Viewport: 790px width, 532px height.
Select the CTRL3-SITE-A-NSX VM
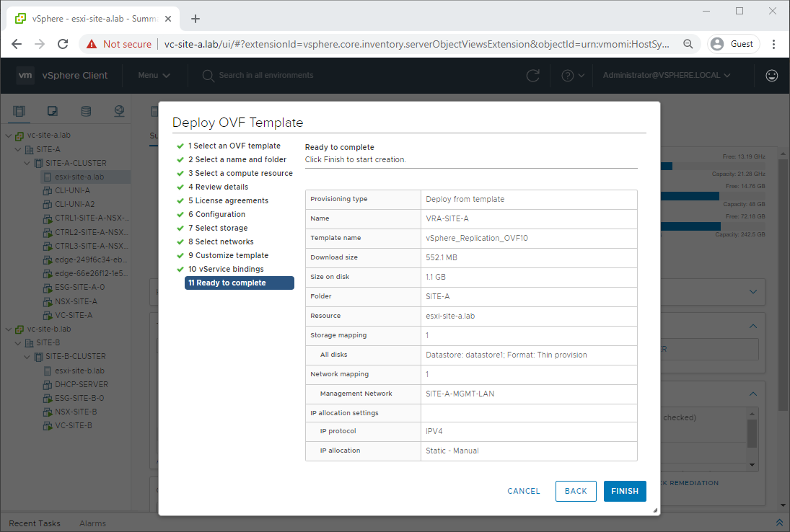(x=91, y=246)
